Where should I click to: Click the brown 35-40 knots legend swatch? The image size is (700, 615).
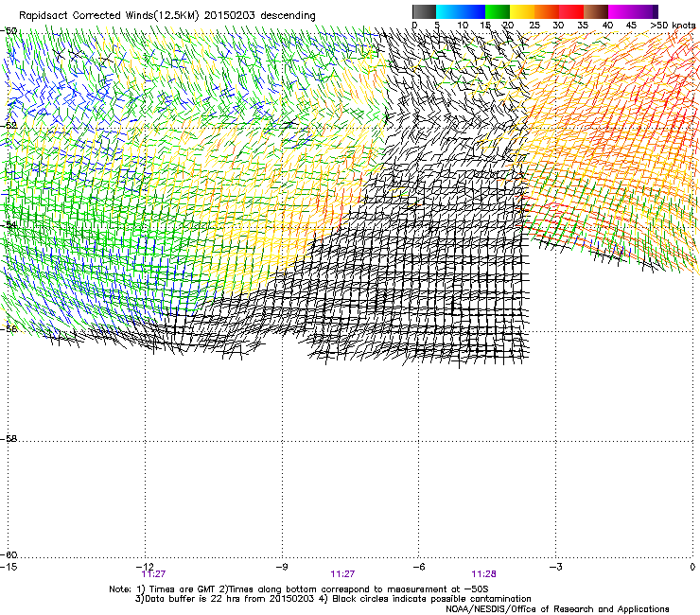(x=596, y=11)
